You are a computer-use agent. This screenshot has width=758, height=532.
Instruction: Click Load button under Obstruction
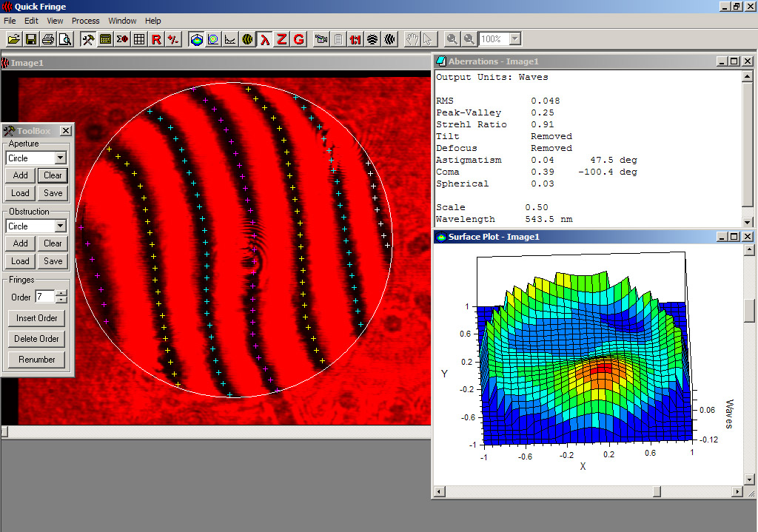(x=20, y=261)
